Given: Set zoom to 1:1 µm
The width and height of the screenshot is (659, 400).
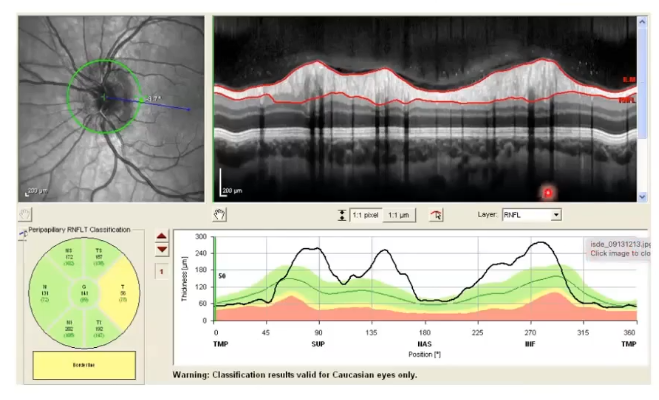Looking at the screenshot, I should click(398, 215).
